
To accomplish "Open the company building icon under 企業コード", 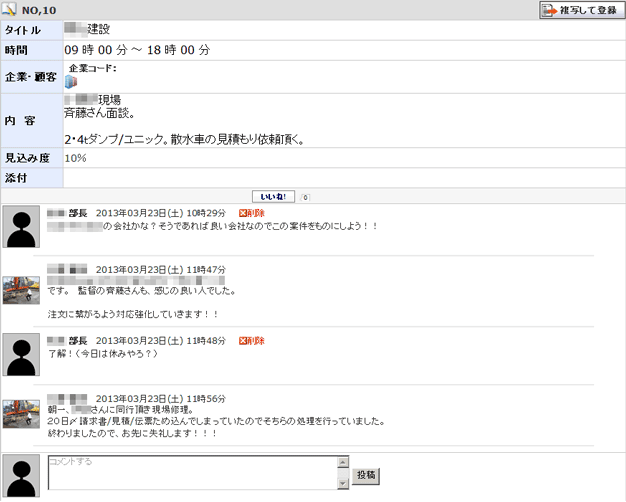I will click(71, 82).
